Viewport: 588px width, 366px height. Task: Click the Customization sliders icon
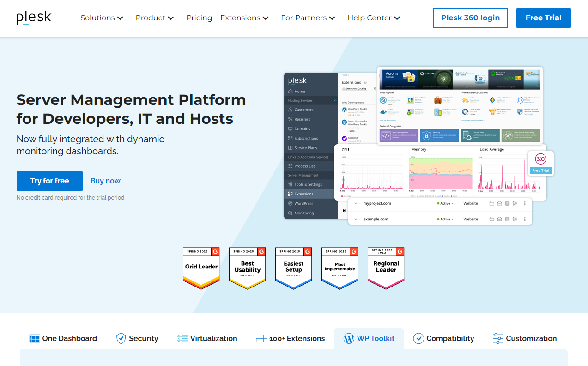(x=498, y=339)
